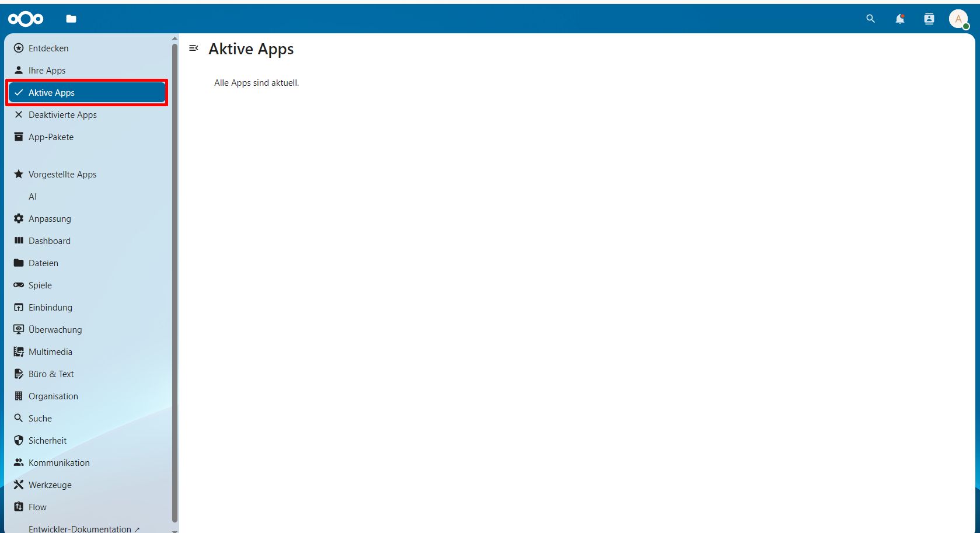The height and width of the screenshot is (533, 980).
Task: Click the Sicherheit shield icon
Action: pos(19,441)
